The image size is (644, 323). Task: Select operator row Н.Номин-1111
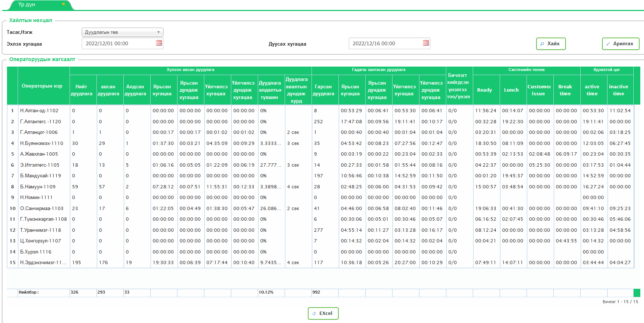[x=320, y=198]
